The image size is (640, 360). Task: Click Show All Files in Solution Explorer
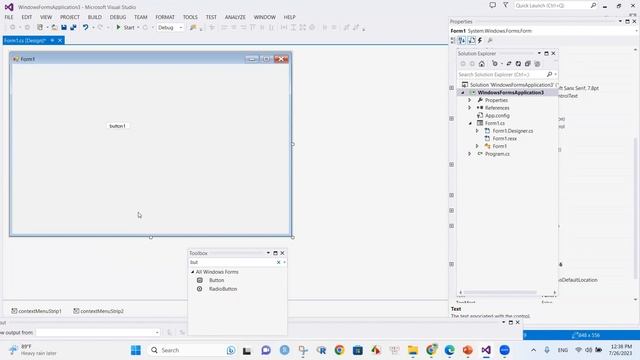tap(537, 64)
